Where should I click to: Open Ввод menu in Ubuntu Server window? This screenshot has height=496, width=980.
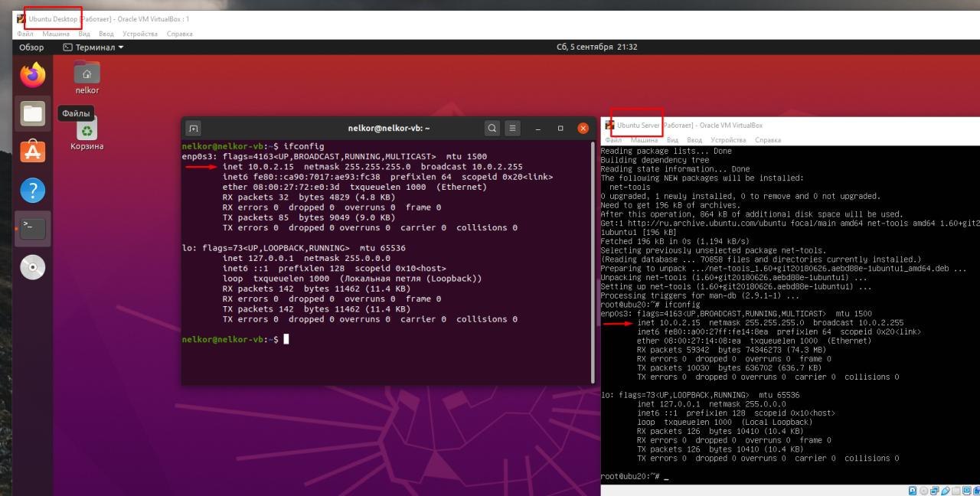point(694,140)
